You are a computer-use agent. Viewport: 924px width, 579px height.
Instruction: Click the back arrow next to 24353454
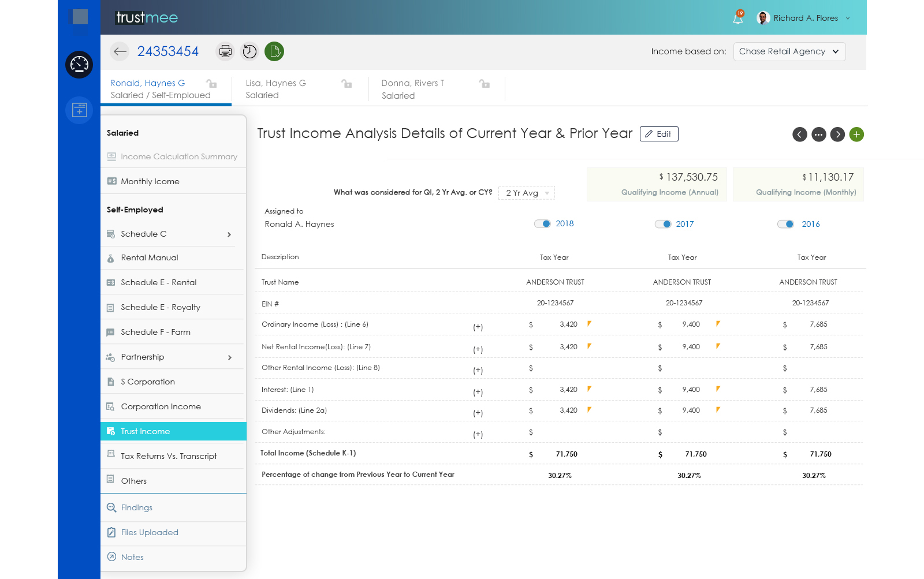coord(120,51)
